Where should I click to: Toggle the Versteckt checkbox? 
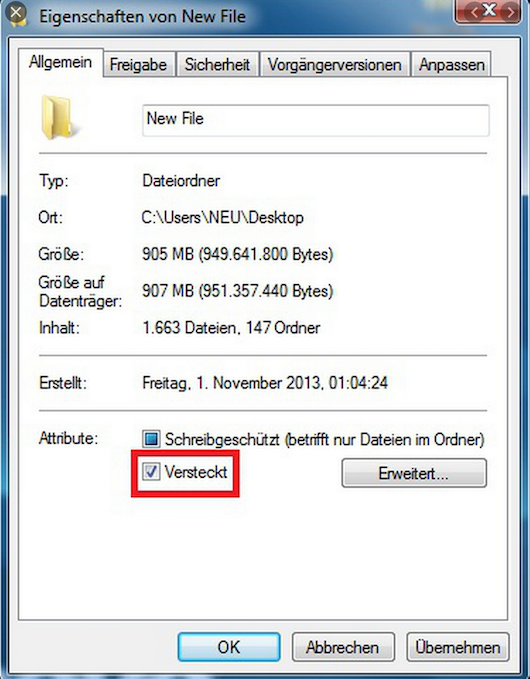coord(151,472)
